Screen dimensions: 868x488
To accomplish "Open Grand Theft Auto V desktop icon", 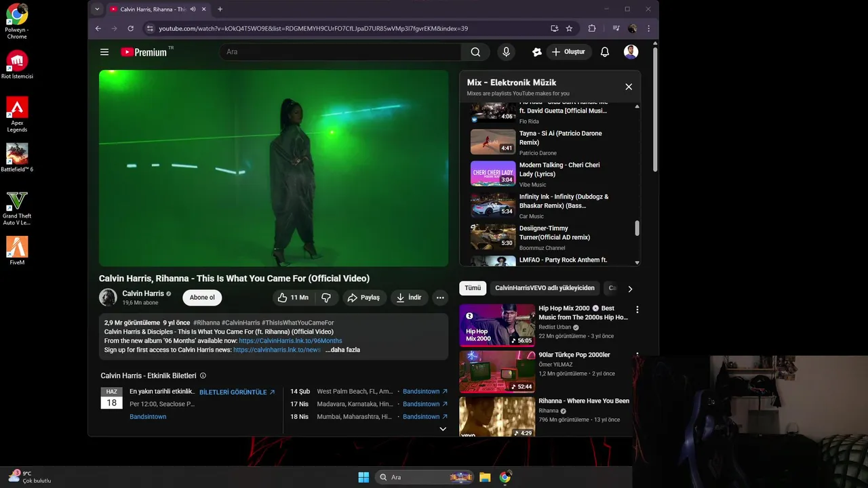I will [x=17, y=208].
